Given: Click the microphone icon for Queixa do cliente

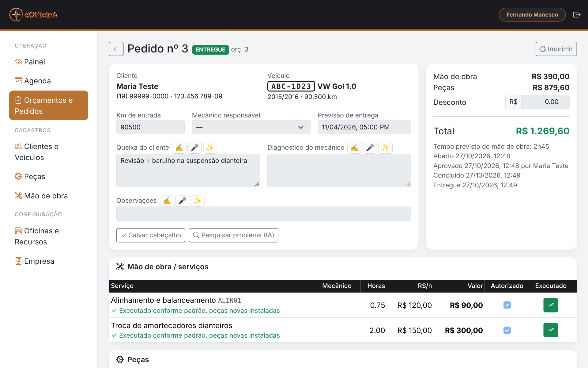Looking at the screenshot, I should 194,148.
